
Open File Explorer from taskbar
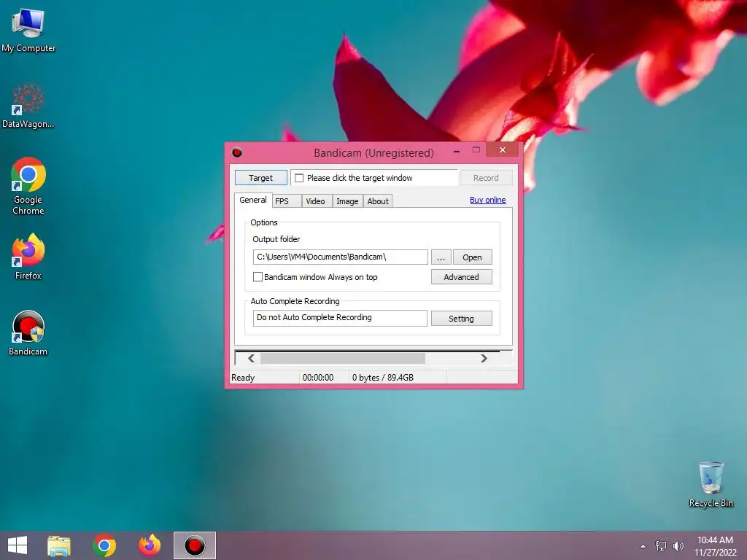59,545
